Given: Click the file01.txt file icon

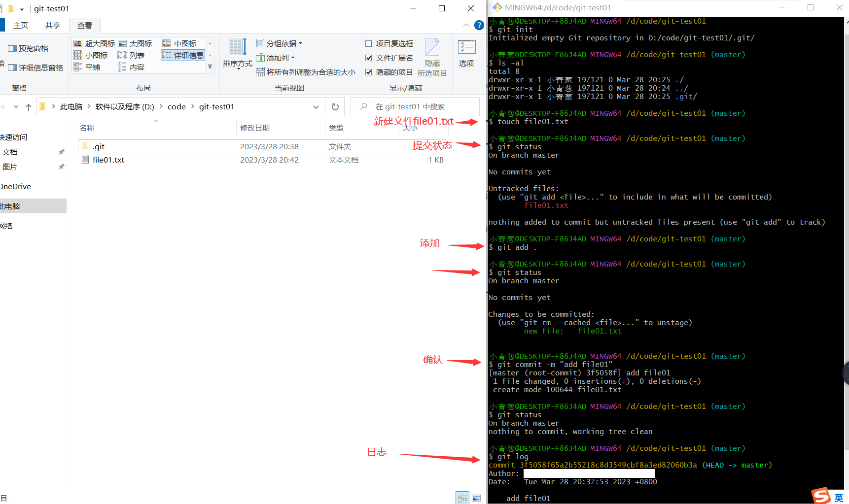Looking at the screenshot, I should click(x=85, y=160).
